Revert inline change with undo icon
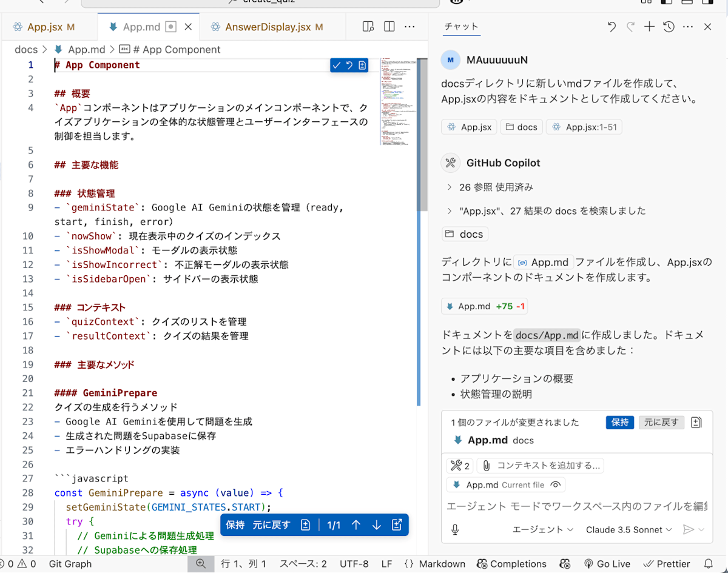Screen dimensions: 728x573 [x=349, y=65]
